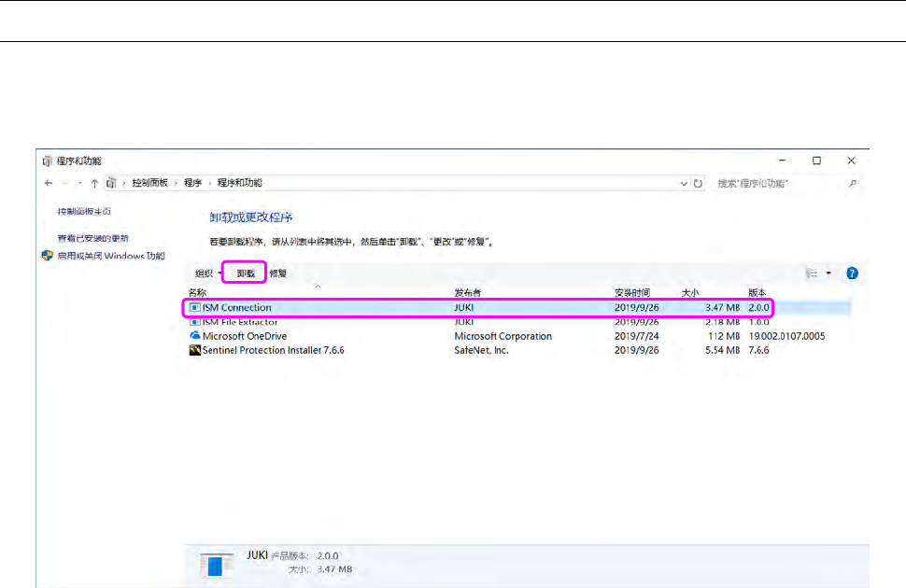Open 查看已安装的更新 link
Viewport: 906px width, 588px height.
click(92, 238)
